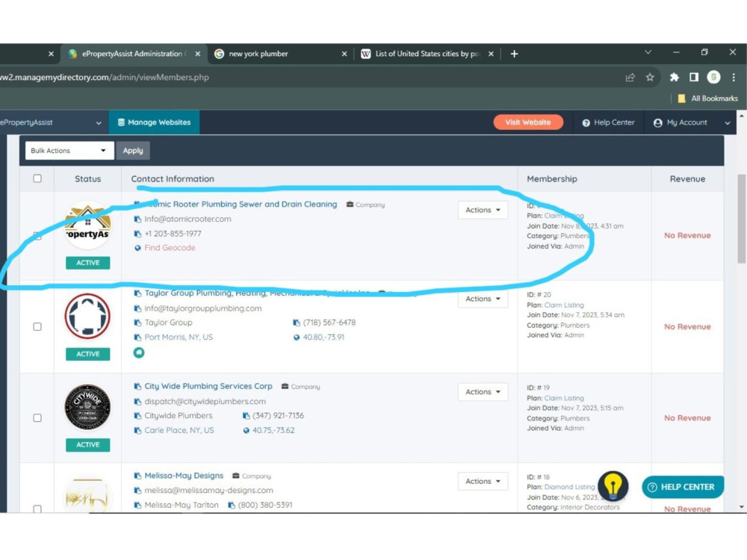747x560 pixels.
Task: Click the 40.80,-73.91 coordinates text
Action: click(323, 337)
